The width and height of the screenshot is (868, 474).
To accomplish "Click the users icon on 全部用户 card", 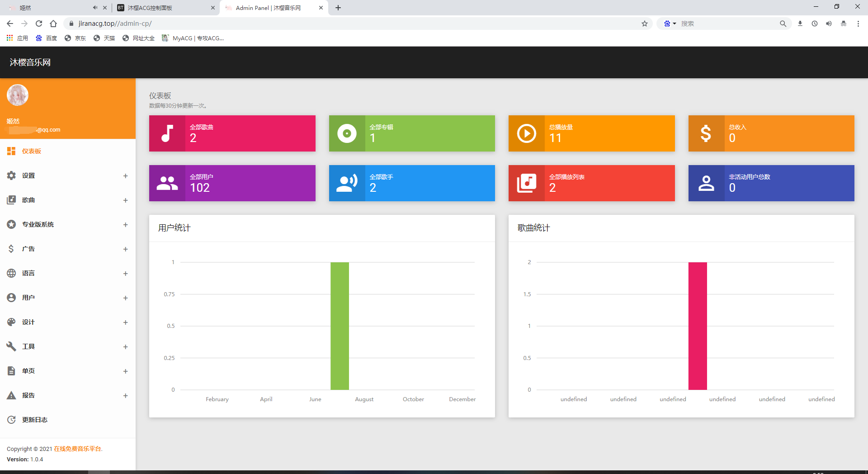I will [x=167, y=183].
